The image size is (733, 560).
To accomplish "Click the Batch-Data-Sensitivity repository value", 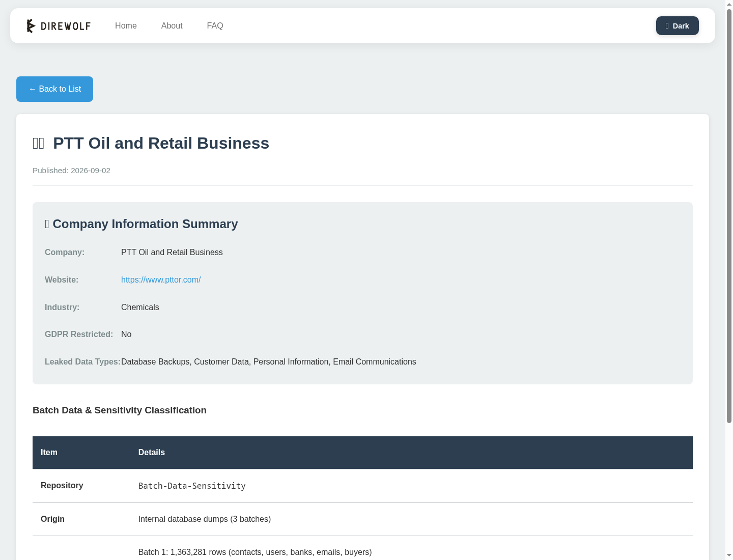I will click(192, 486).
